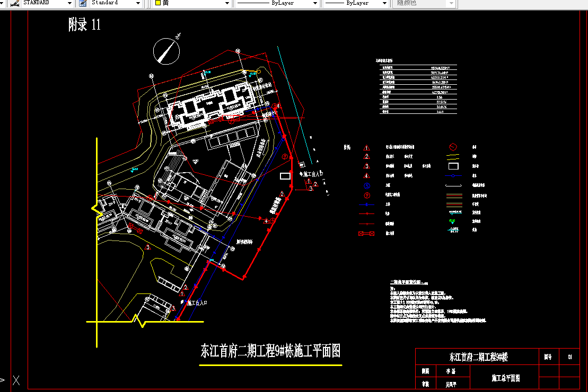The image size is (588, 392).
Task: Select the white rectangle symbol in the legend
Action: coord(453,166)
